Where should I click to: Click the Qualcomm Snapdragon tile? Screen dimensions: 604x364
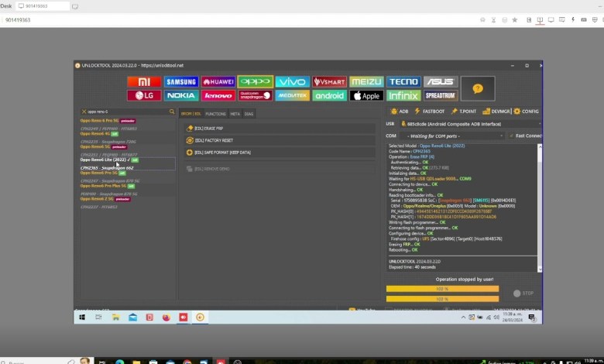(x=255, y=96)
